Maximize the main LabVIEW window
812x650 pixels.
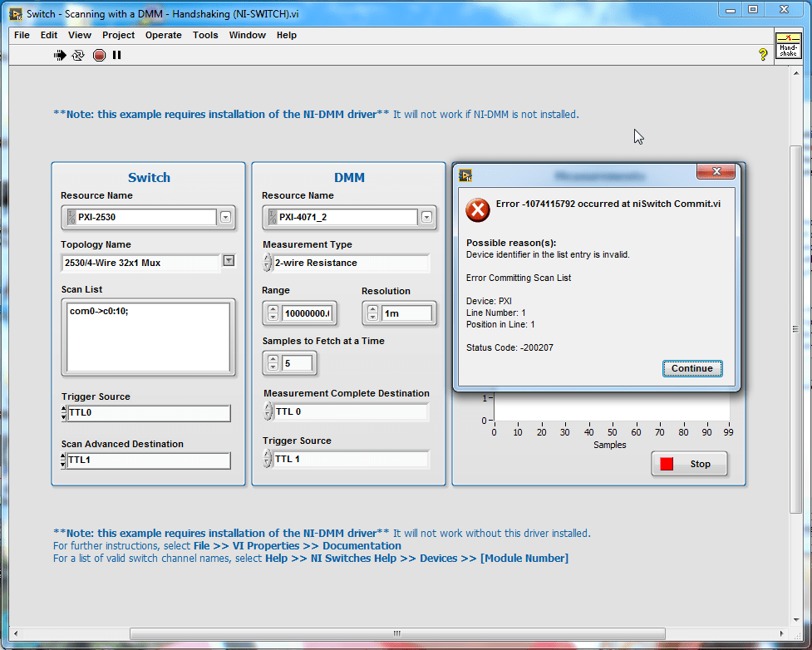pos(754,10)
